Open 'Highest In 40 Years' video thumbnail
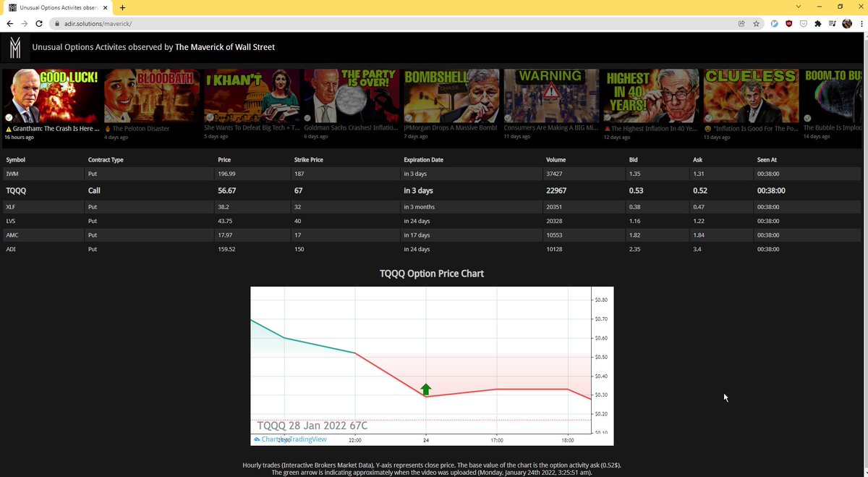 (650, 96)
